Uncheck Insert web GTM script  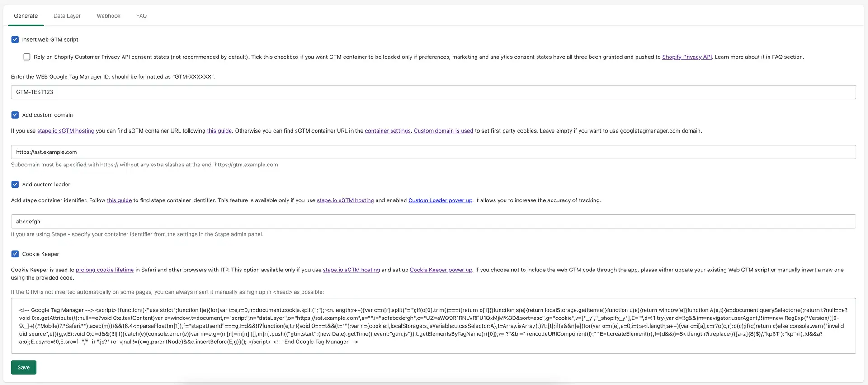click(15, 40)
